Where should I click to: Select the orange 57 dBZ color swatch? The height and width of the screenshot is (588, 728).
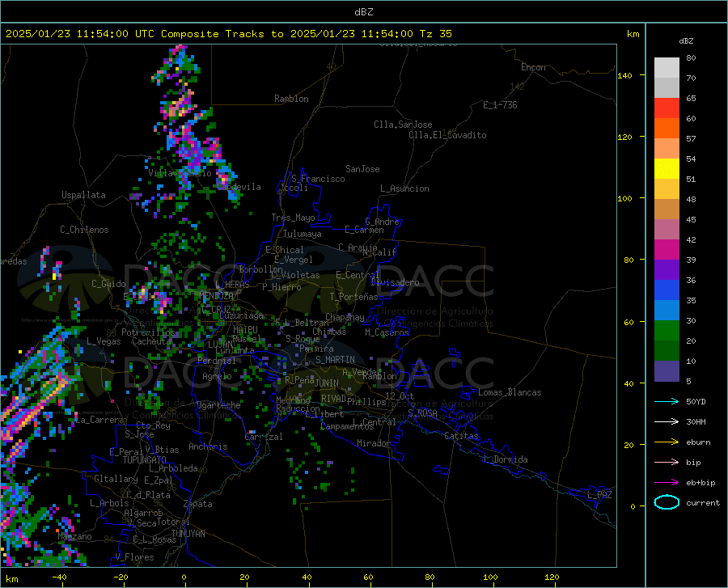(x=667, y=129)
